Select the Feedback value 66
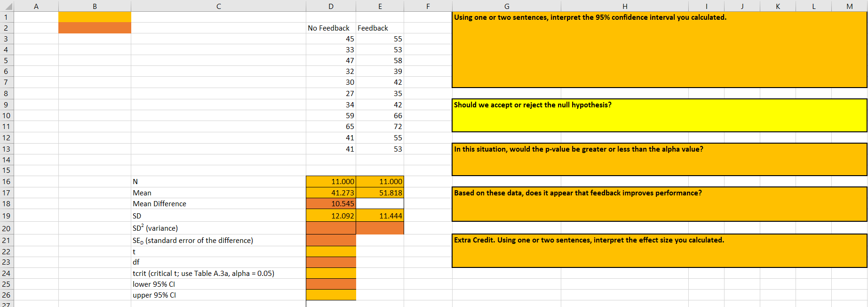The image size is (868, 307). tap(380, 115)
